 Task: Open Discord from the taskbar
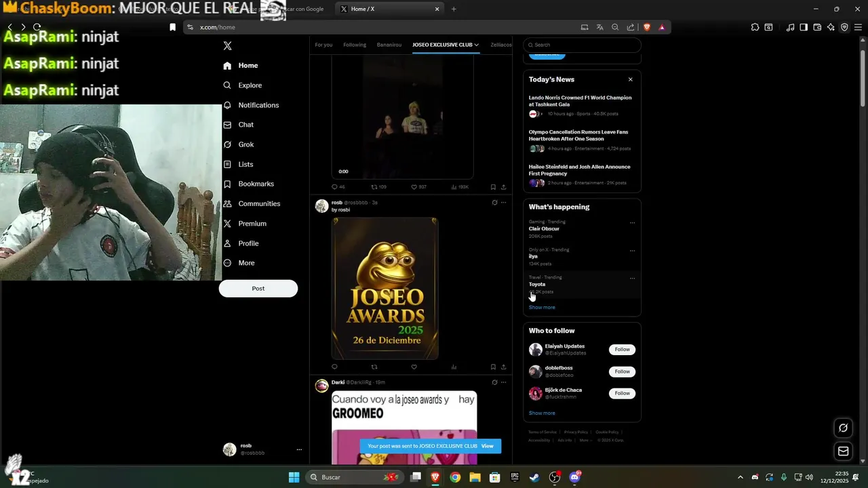coord(575,477)
